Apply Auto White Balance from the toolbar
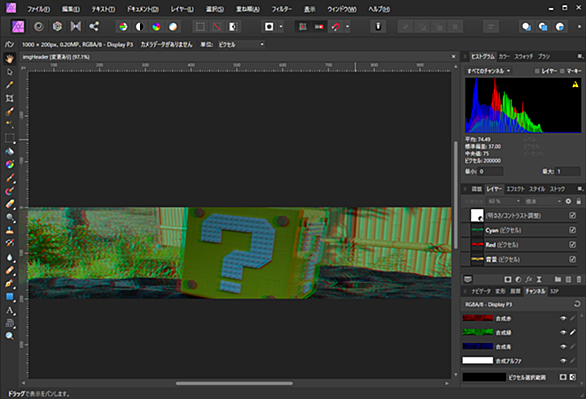Viewport: 586px width, 399px height. click(x=173, y=27)
